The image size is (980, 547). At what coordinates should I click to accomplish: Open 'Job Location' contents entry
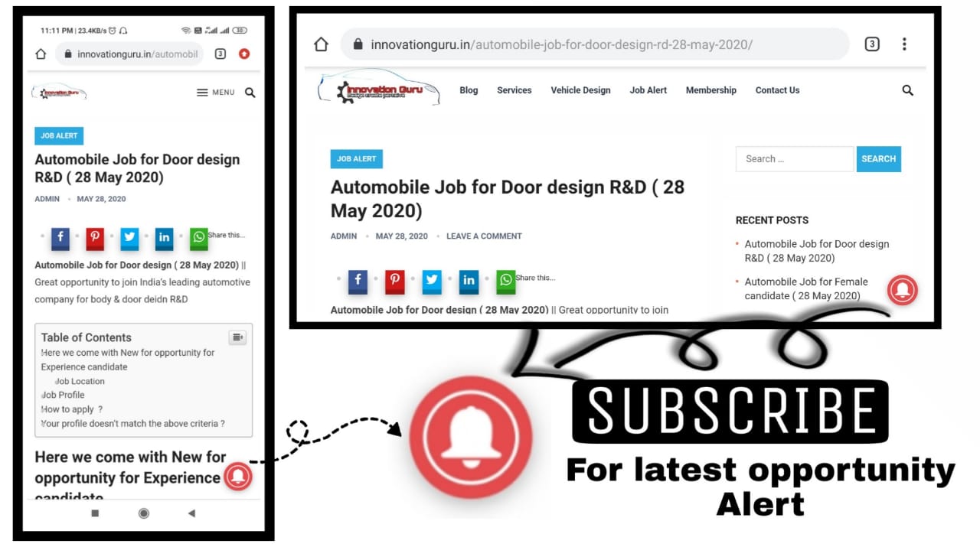coord(80,381)
